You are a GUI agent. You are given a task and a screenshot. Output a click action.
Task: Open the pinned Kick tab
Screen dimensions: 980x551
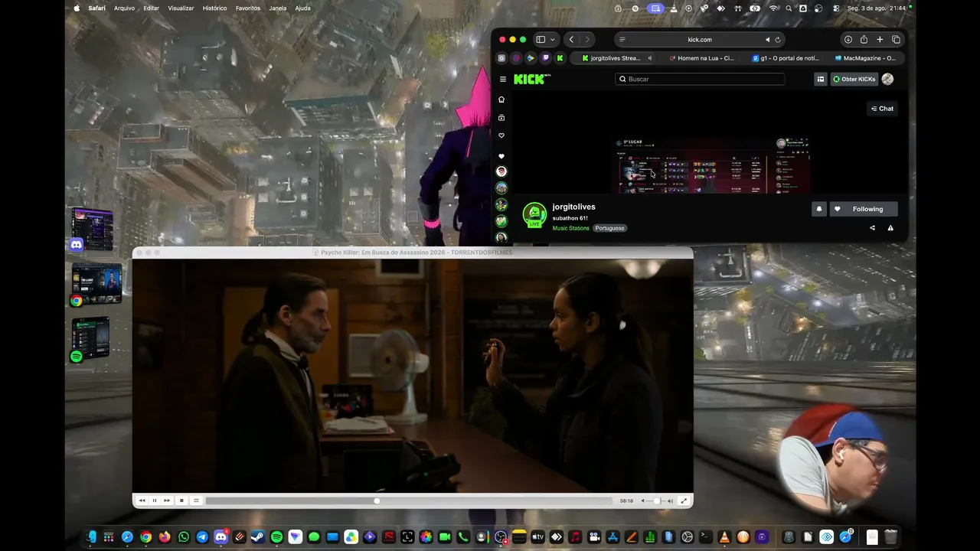click(560, 58)
